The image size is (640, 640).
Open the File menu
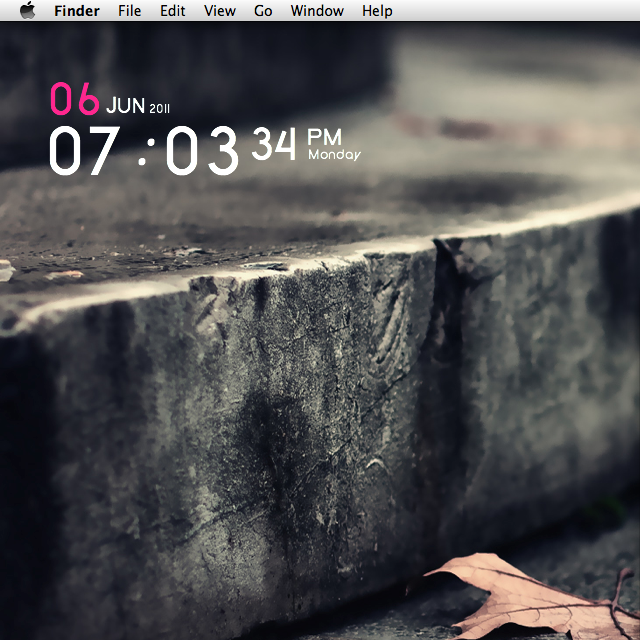click(x=129, y=11)
